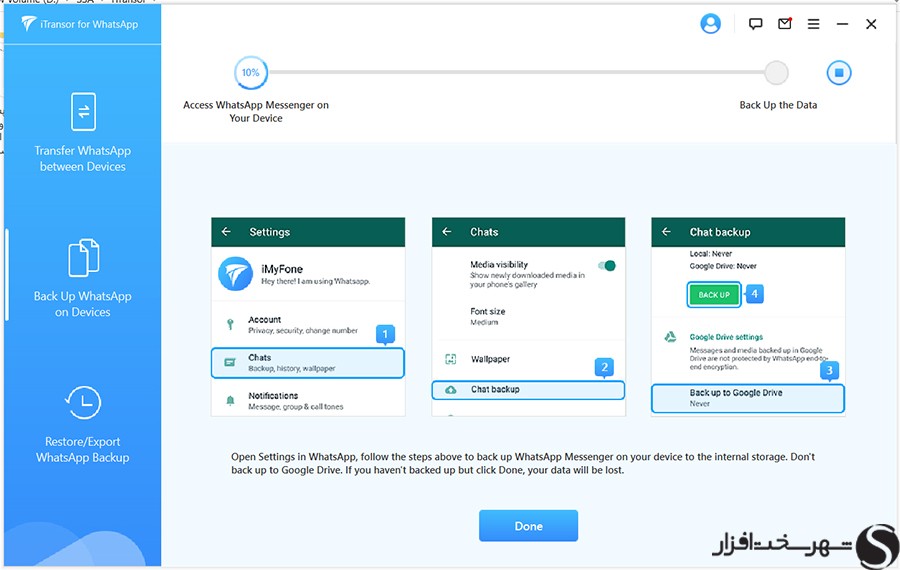
Task: Click Back up to Google Drive row
Action: [748, 398]
